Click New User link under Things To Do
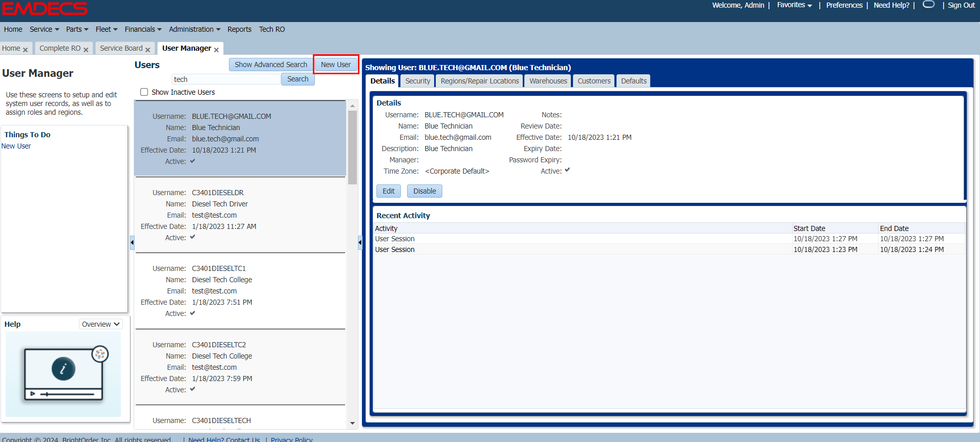 (16, 146)
